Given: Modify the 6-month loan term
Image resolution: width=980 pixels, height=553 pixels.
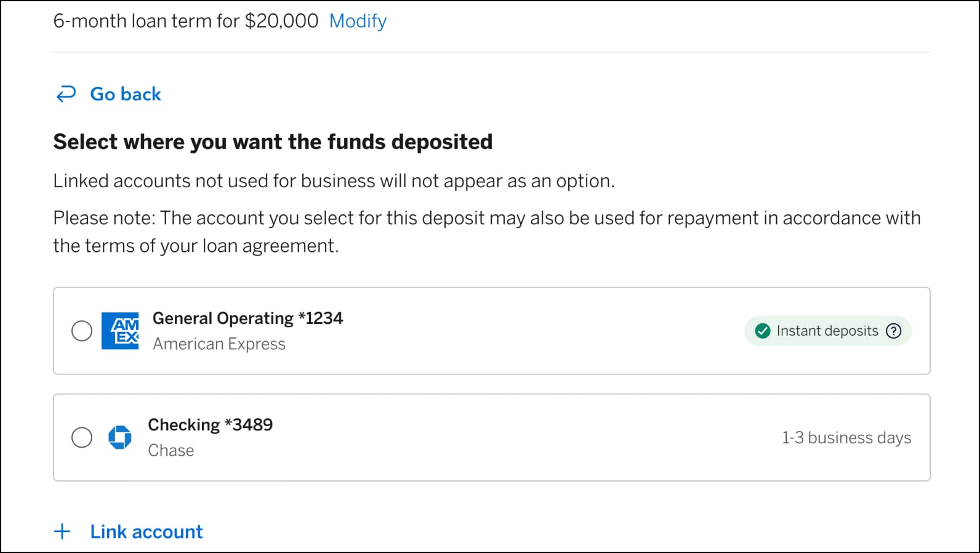Looking at the screenshot, I should coord(358,21).
